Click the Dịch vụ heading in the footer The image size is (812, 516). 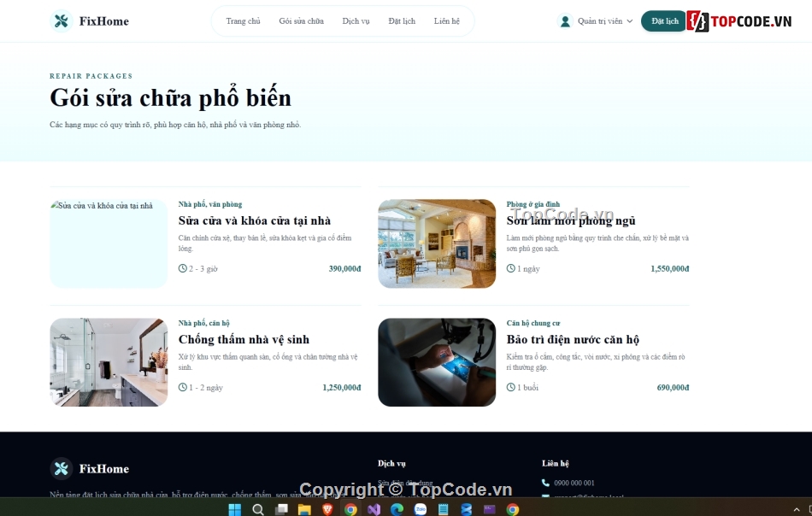pyautogui.click(x=391, y=463)
